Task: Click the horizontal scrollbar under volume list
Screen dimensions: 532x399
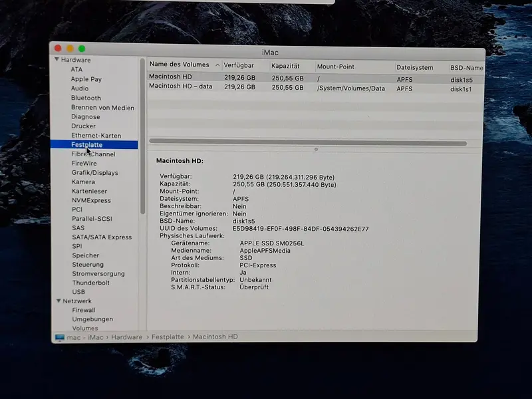Action: pyautogui.click(x=308, y=142)
